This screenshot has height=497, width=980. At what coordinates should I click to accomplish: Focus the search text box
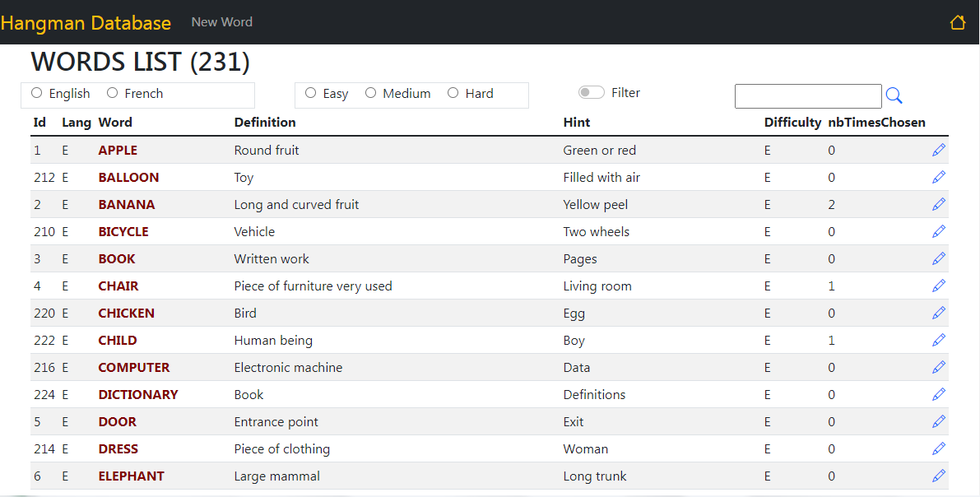click(x=808, y=96)
